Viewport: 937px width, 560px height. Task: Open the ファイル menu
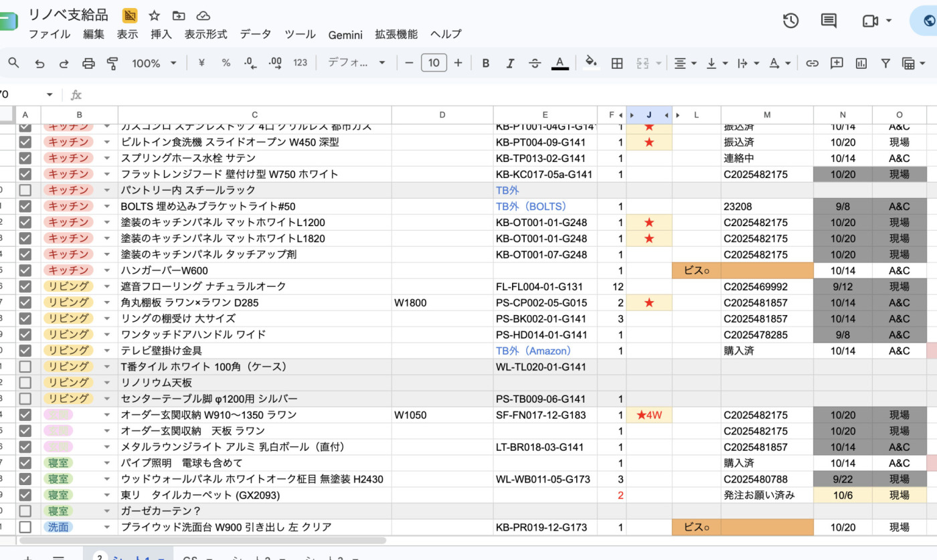click(x=50, y=34)
